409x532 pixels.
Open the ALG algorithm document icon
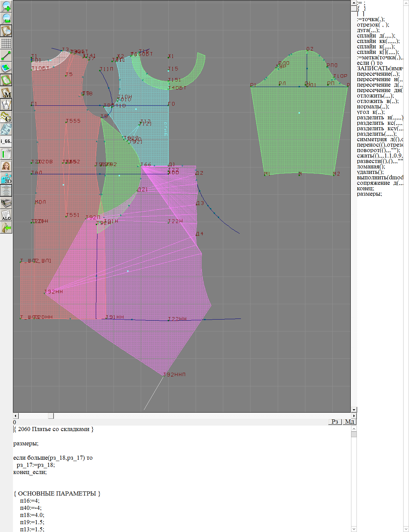tap(6, 215)
